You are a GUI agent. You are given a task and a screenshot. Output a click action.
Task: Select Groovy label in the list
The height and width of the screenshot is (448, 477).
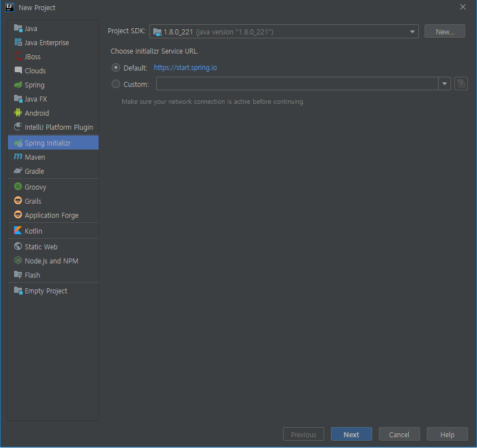36,187
